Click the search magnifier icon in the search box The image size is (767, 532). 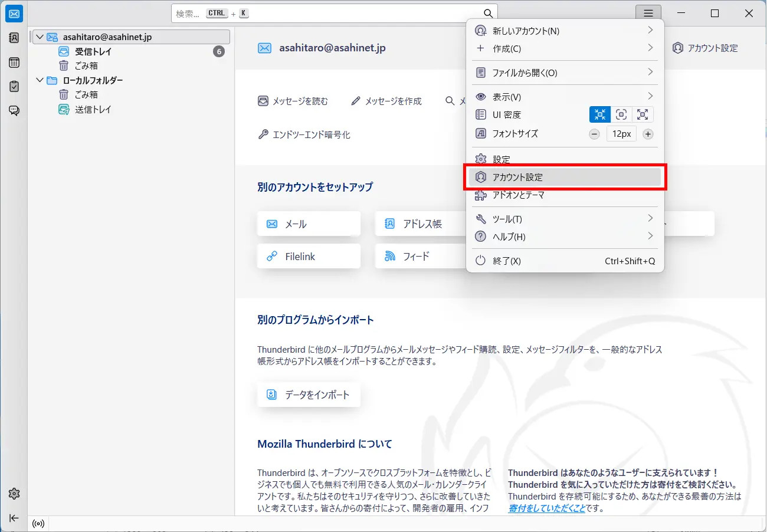click(x=488, y=14)
